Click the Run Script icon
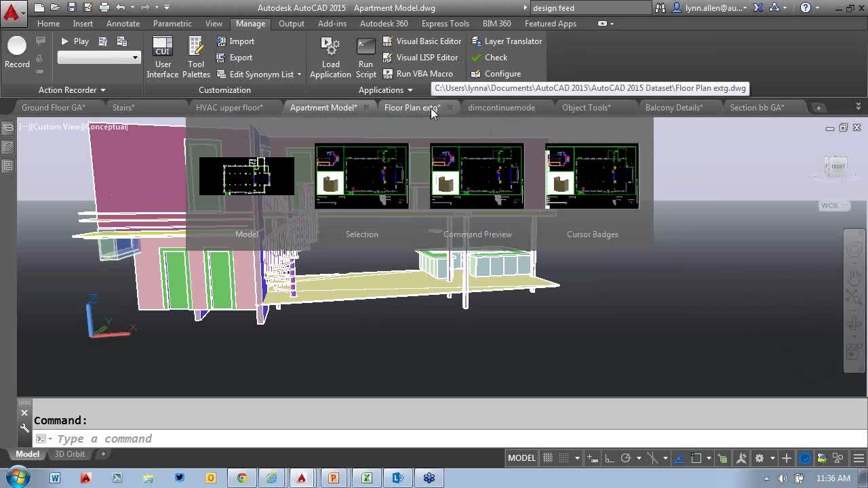Image resolution: width=868 pixels, height=488 pixels. (x=366, y=57)
